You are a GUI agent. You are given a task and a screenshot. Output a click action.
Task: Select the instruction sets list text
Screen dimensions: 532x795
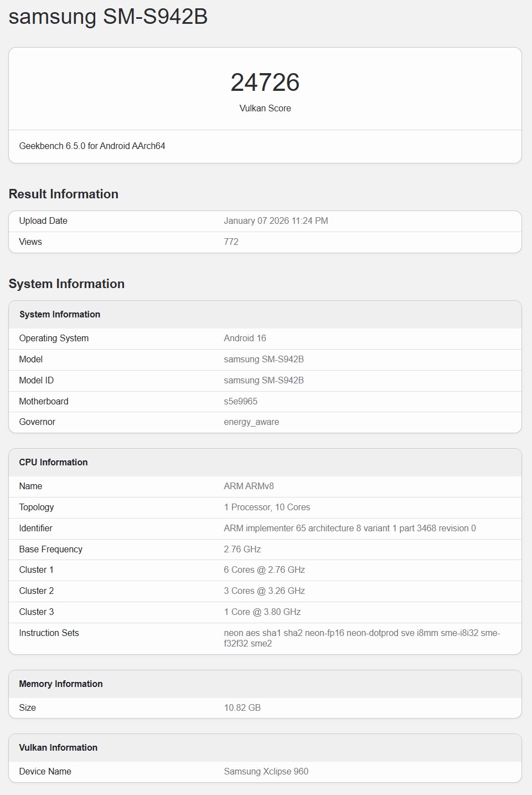click(361, 638)
